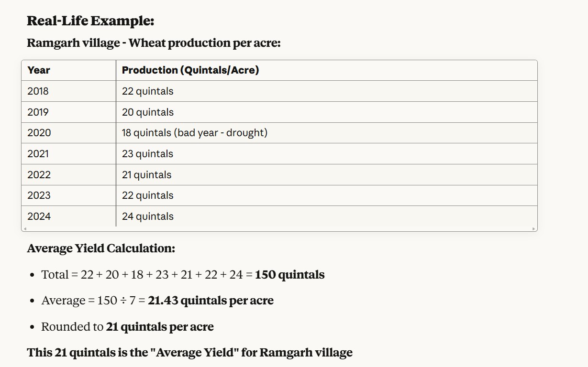
Task: Click the "21.43 quintals per acre" text
Action: coord(211,301)
